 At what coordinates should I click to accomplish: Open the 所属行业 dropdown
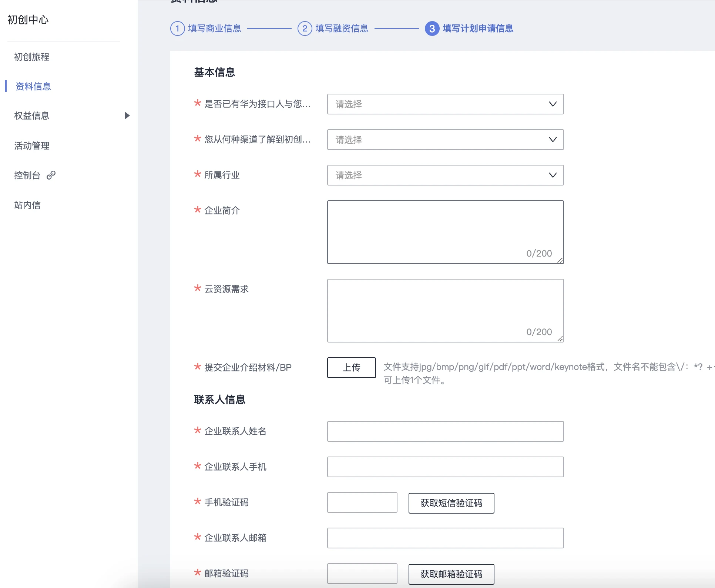click(445, 175)
